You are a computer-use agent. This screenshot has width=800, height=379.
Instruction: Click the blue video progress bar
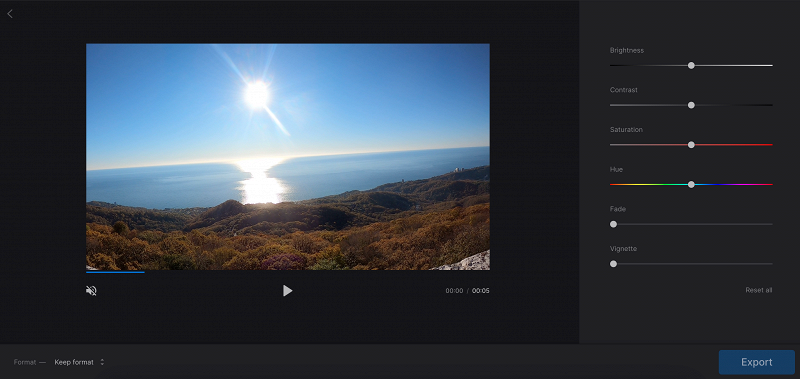(x=115, y=272)
